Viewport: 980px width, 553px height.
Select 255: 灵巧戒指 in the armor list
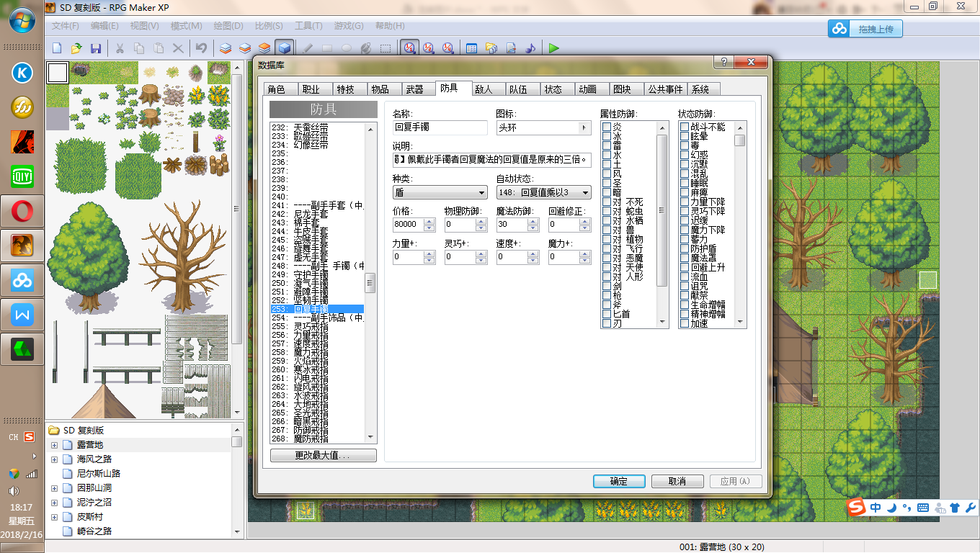click(x=317, y=327)
